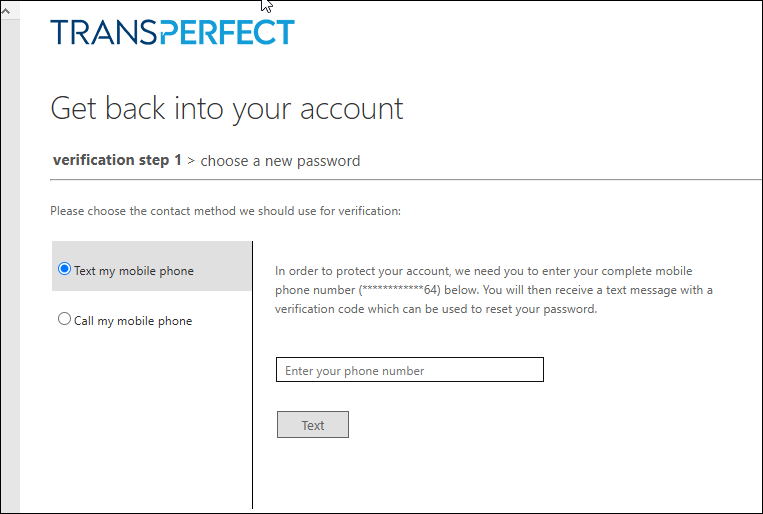Click the "Text my mobile phone" label text
763x514 pixels.
click(x=134, y=271)
